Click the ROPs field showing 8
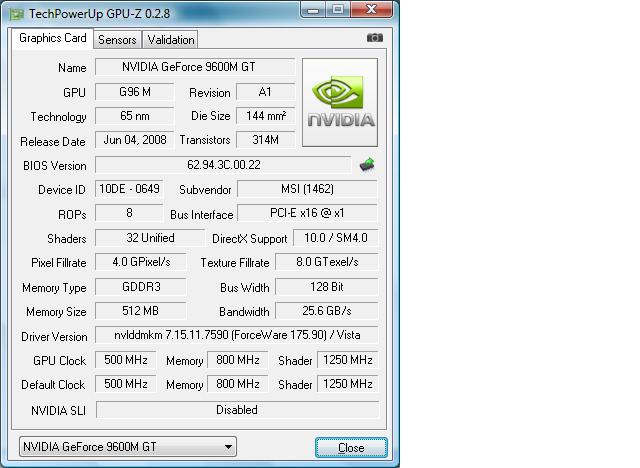The height and width of the screenshot is (468, 640). tap(129, 213)
